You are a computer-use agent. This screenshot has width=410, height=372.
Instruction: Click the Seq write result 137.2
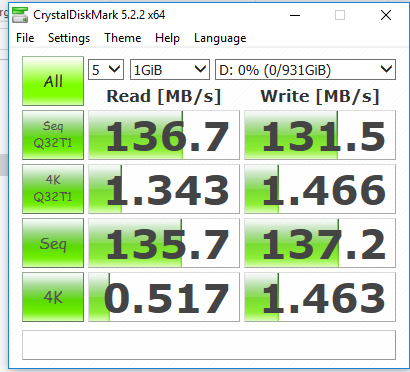[x=320, y=243]
